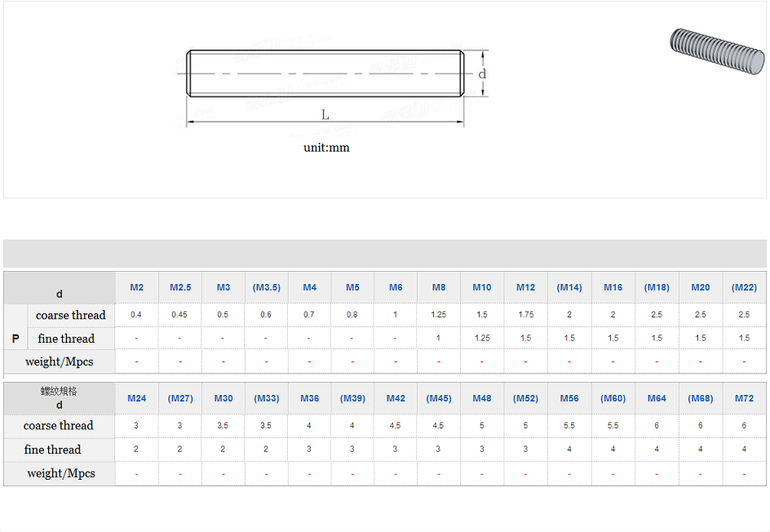The width and height of the screenshot is (770, 532).
Task: Click the upper table 'coarse thread' row label
Action: pyautogui.click(x=71, y=315)
